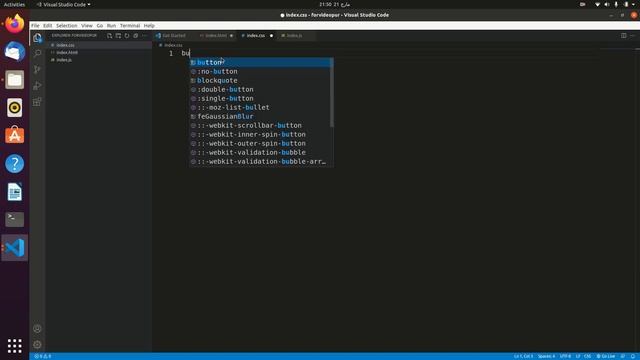Choose ':single-button' suggestion

click(261, 98)
